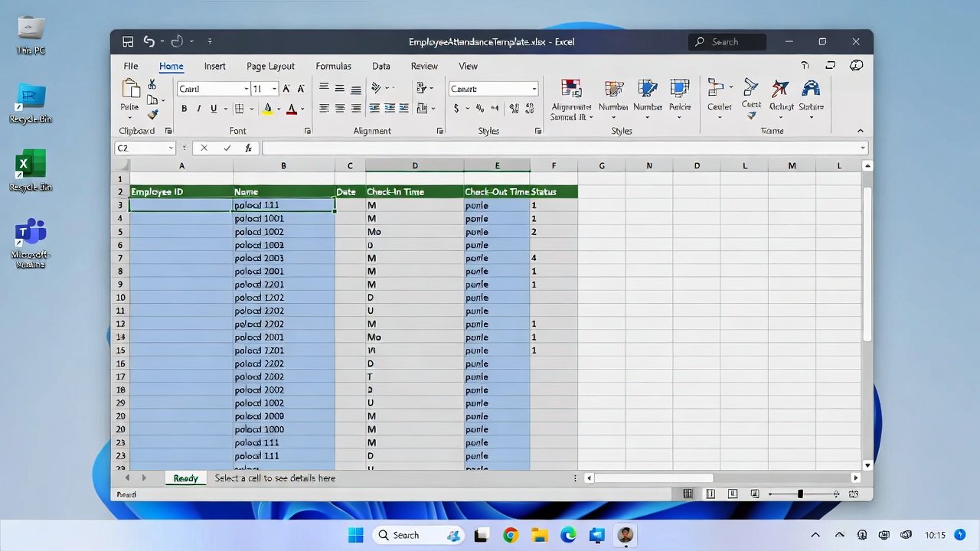This screenshot has width=980, height=551.
Task: Click the Relcie cell styles icon
Action: tap(680, 89)
